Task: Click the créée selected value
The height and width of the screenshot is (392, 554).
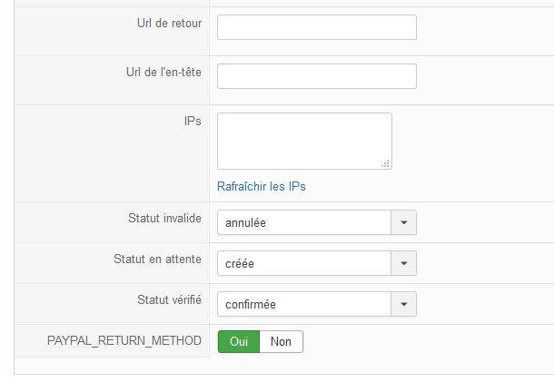Action: coord(240,264)
